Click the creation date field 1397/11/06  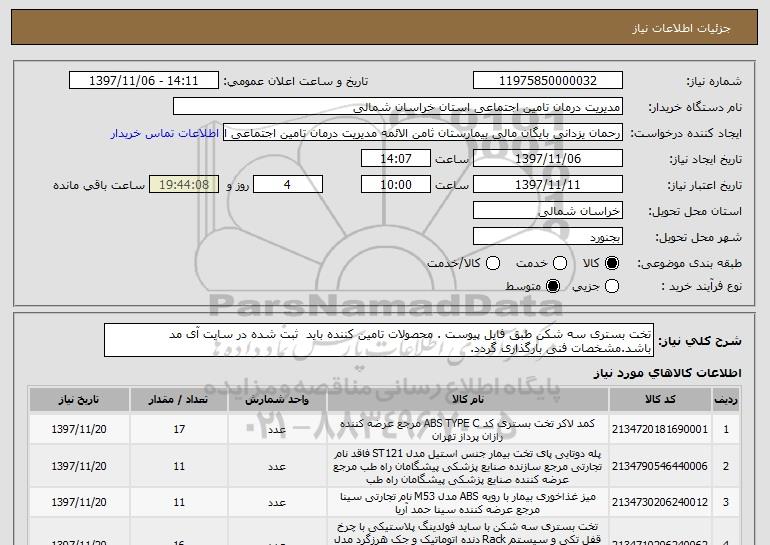(548, 159)
